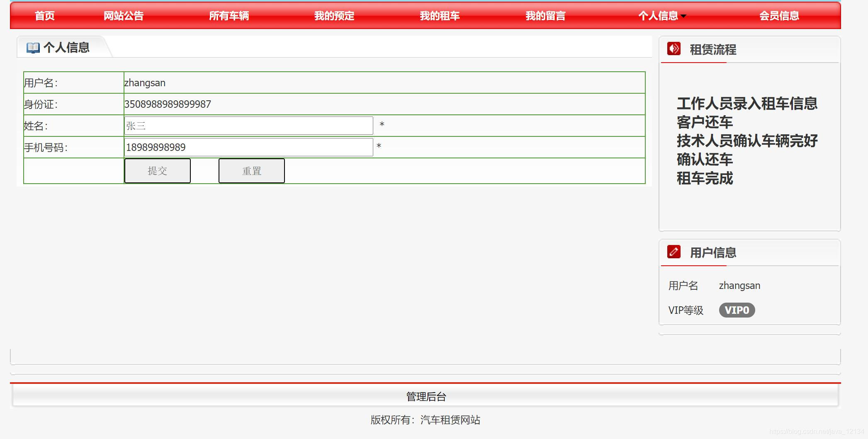
Task: Click the 租赁流程 panel heading
Action: [713, 49]
